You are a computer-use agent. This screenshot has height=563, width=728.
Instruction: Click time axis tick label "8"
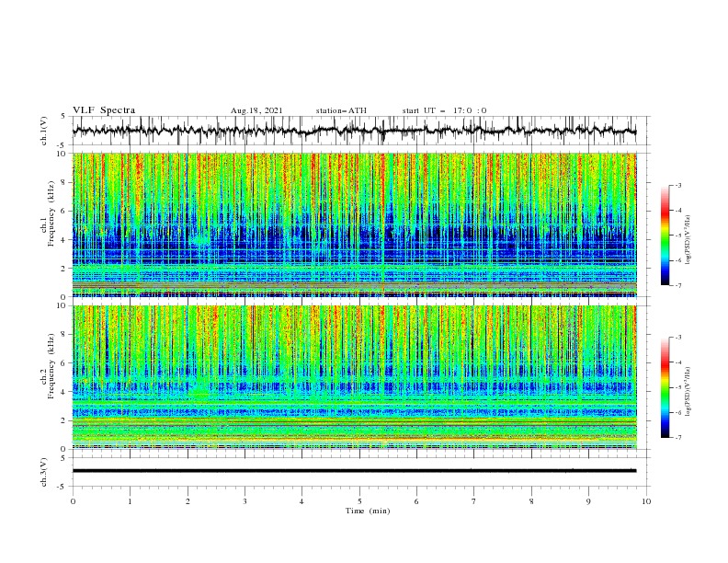pos(531,501)
